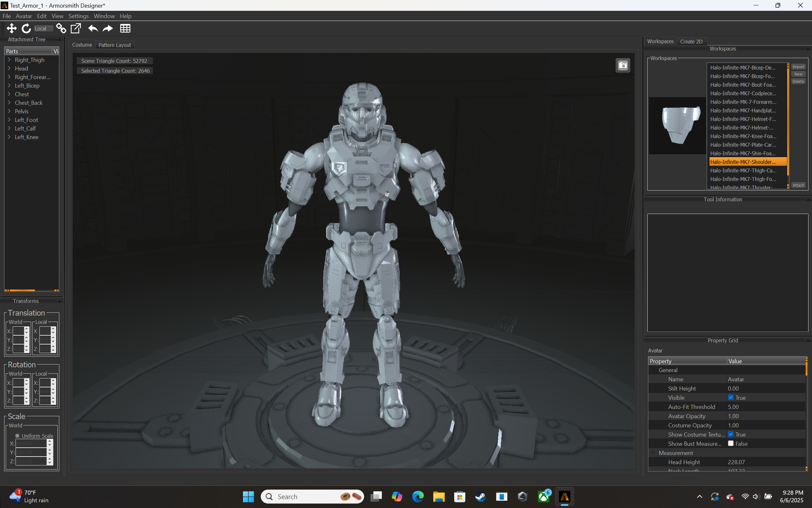Click the link attachment chain icon
The width and height of the screenshot is (812, 508).
click(61, 29)
